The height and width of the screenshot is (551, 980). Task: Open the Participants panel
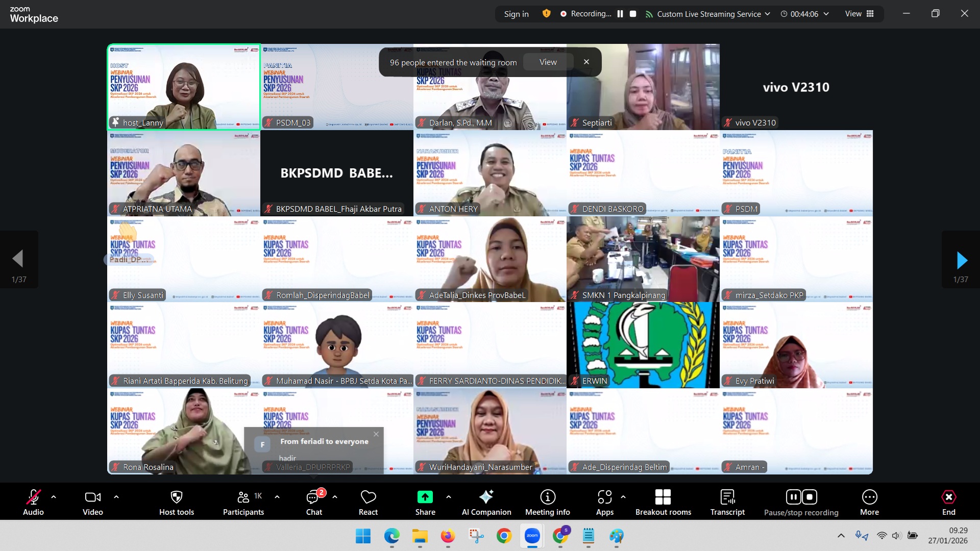coord(243,497)
